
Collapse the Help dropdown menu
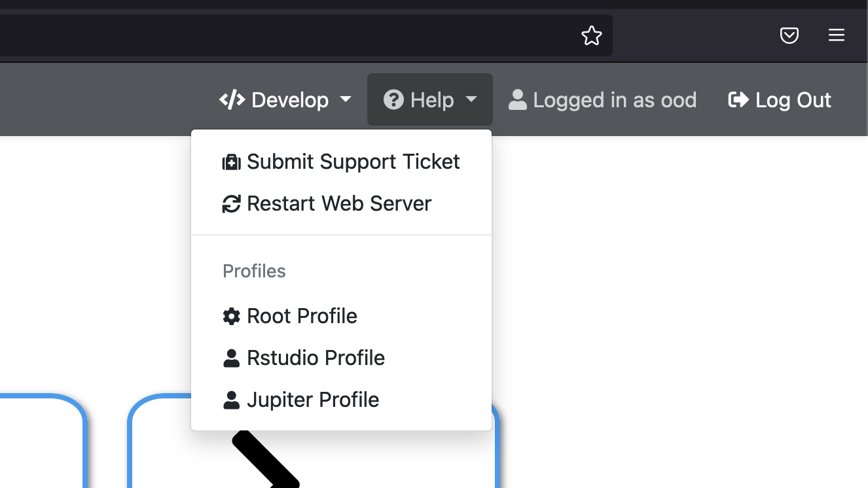(429, 99)
